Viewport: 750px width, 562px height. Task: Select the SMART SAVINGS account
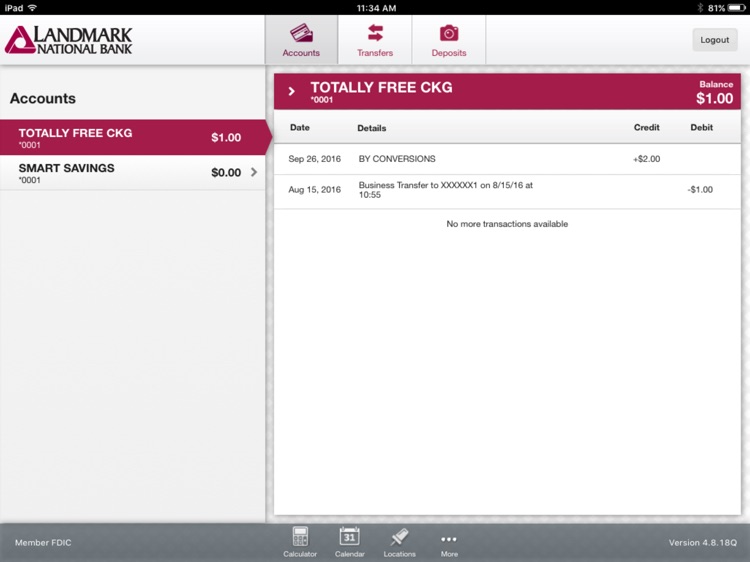(133, 173)
